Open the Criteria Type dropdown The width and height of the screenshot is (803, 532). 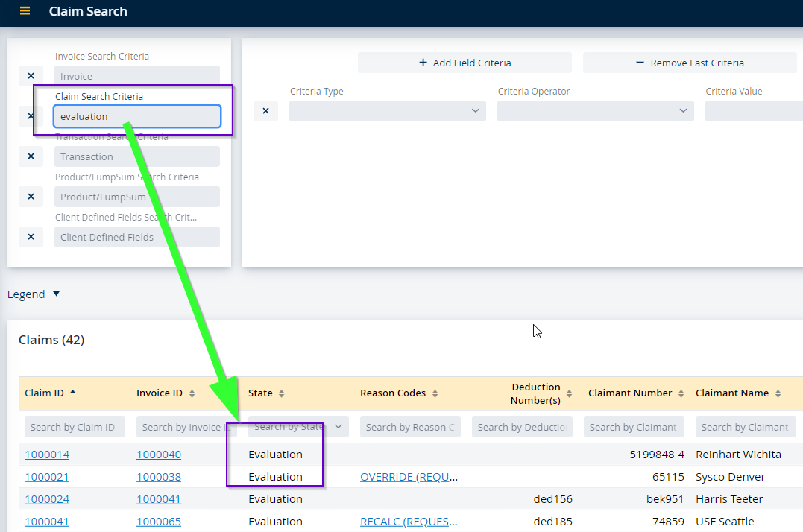(387, 111)
